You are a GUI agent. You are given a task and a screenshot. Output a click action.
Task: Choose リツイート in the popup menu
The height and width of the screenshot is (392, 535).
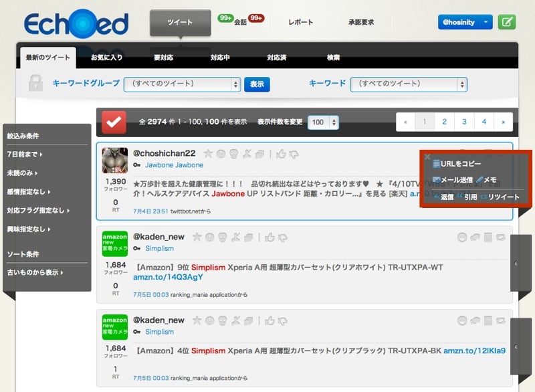pos(500,197)
